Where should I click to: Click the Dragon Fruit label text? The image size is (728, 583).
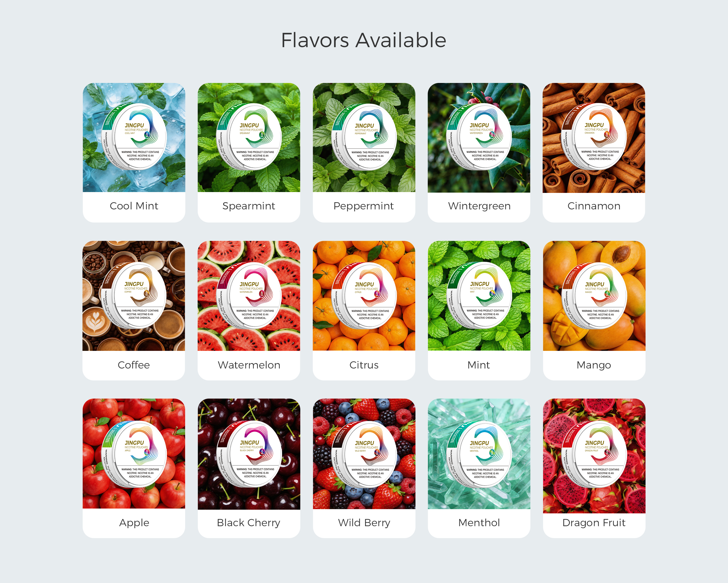594,522
